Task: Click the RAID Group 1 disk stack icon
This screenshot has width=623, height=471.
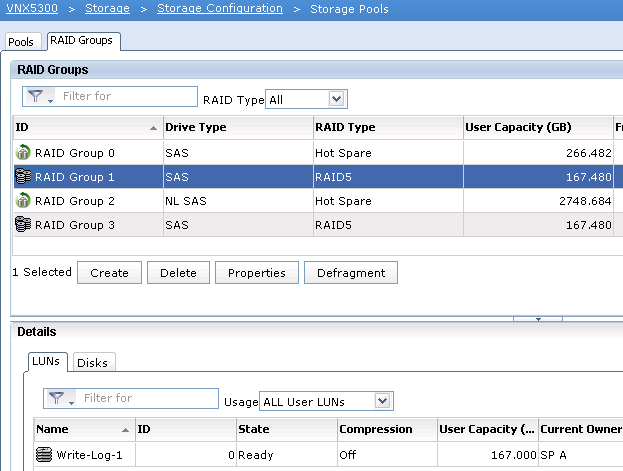Action: (23, 176)
